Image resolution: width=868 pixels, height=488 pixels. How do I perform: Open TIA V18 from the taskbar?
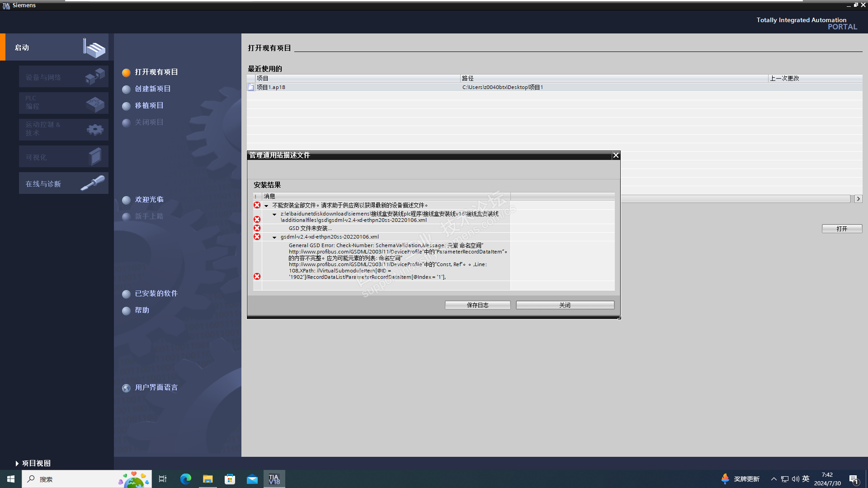(x=274, y=479)
